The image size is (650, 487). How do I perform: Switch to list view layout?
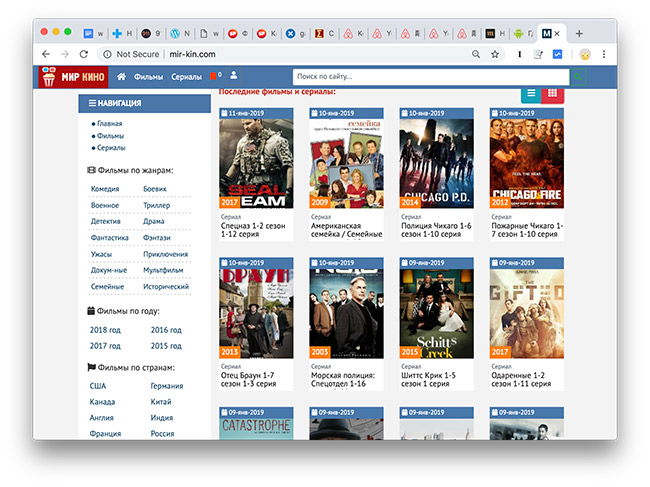pos(531,93)
